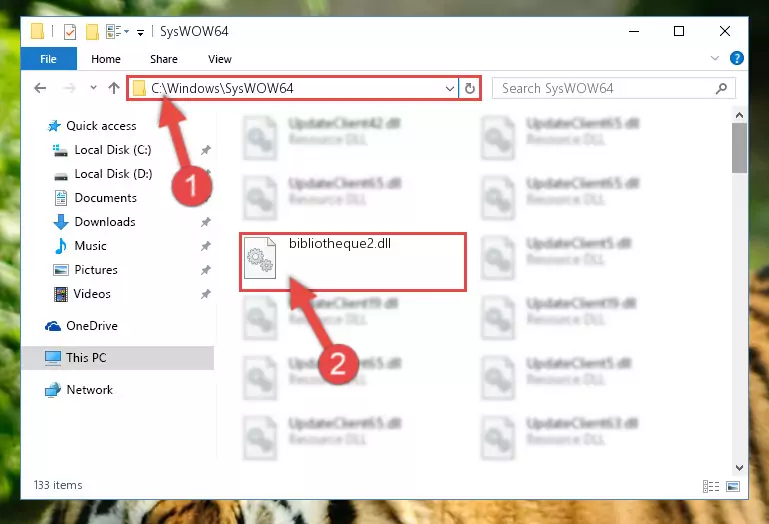Click the pin icon next to Pictures

(205, 270)
